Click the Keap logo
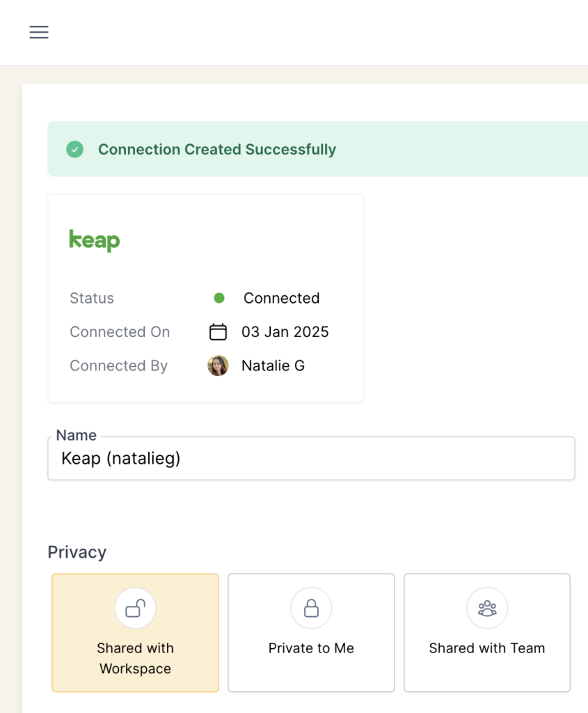 (94, 240)
